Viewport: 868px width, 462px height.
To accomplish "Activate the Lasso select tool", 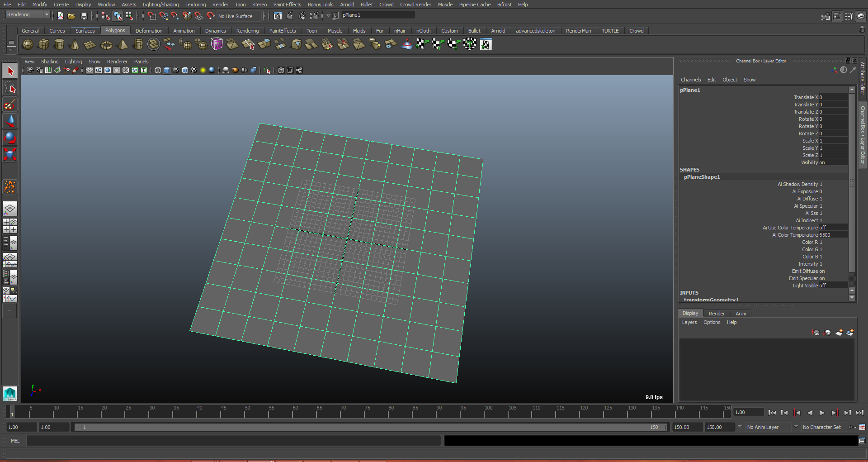I will (10, 88).
